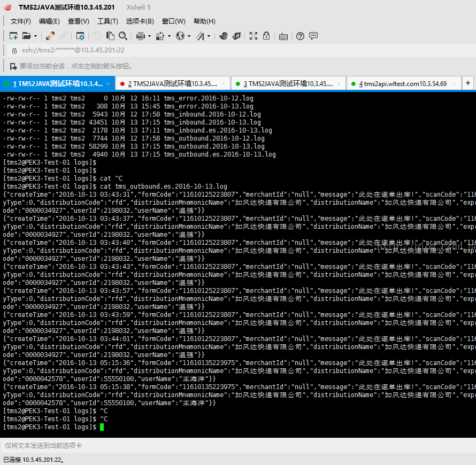Click filename tms_inbound.es.2016-10-13.log in listing
476x465 pixels.
(218, 130)
